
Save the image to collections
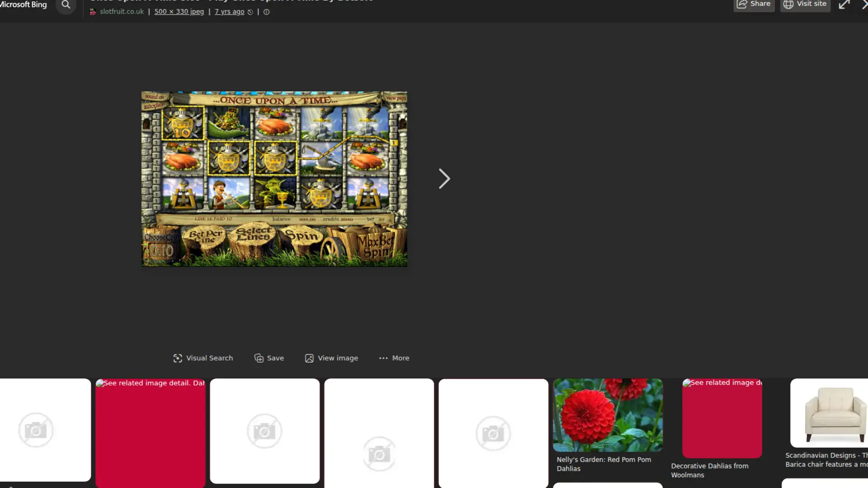[269, 358]
